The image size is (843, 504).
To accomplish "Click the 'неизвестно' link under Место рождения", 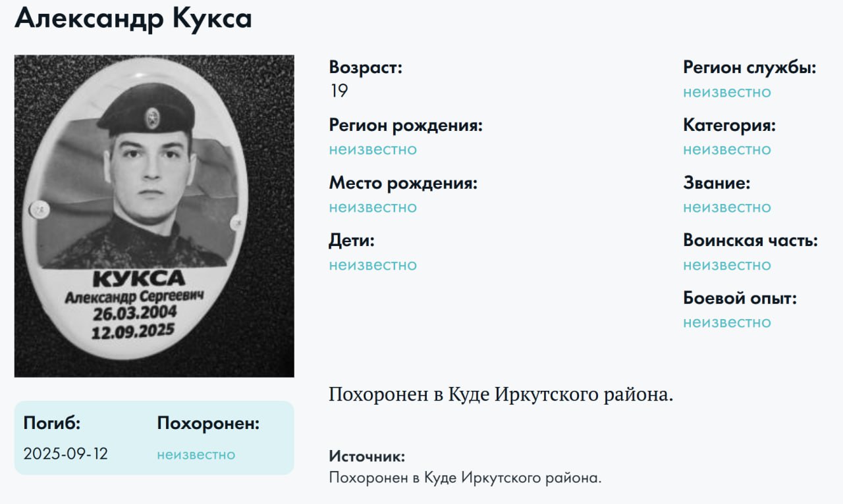I will click(373, 207).
